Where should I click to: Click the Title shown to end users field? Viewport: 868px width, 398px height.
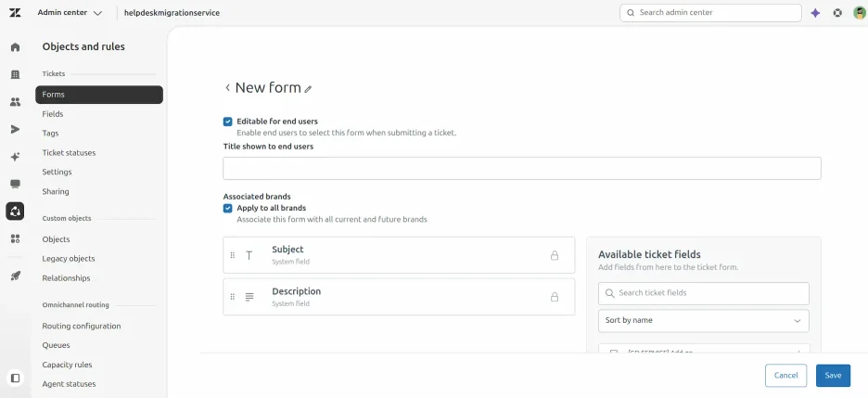(x=522, y=168)
